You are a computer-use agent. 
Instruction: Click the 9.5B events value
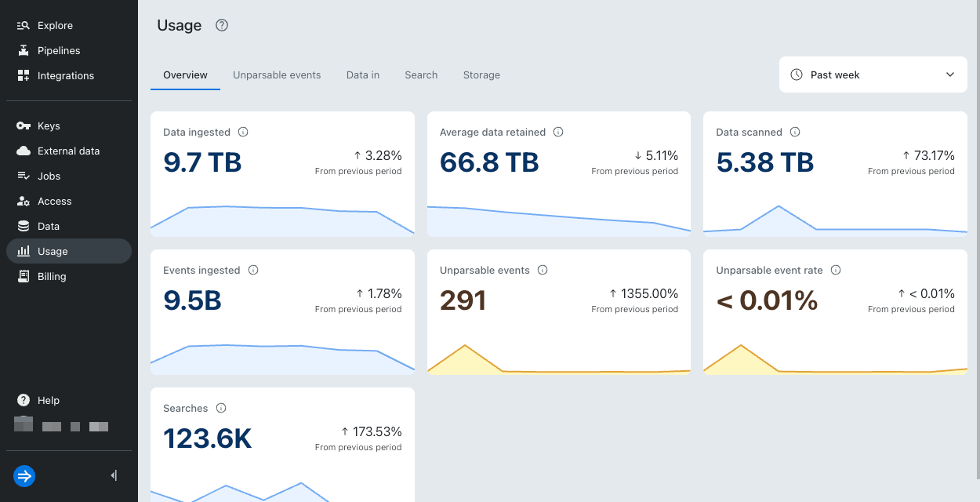(192, 300)
